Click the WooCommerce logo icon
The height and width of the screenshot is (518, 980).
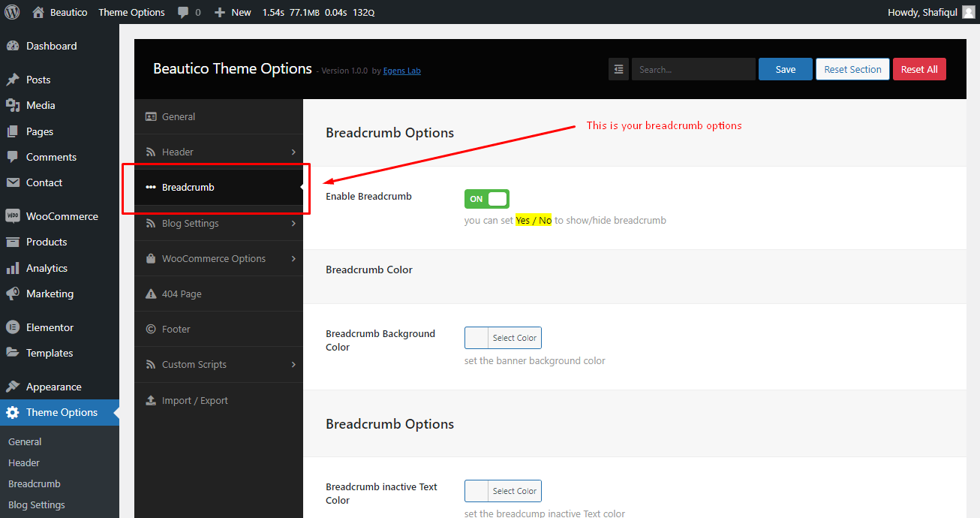[12, 216]
